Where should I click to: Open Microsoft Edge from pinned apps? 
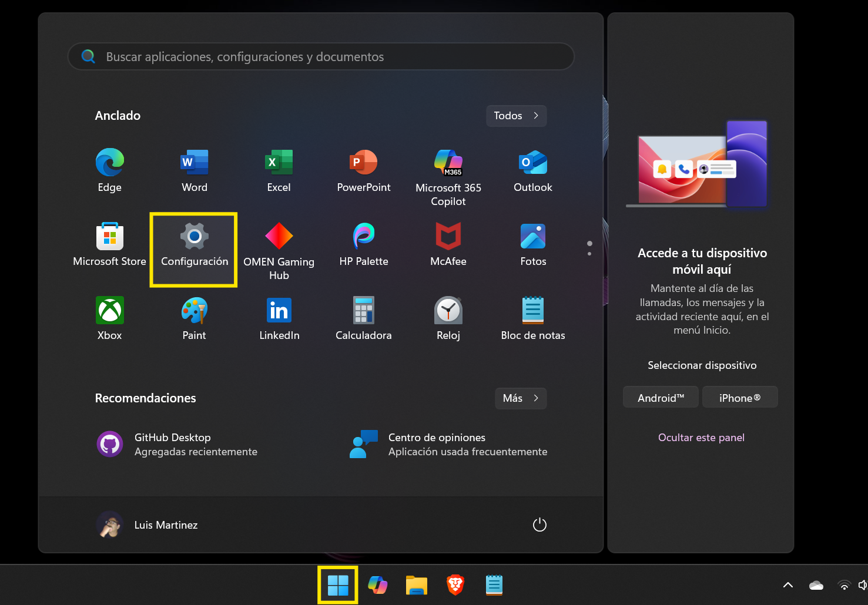pyautogui.click(x=109, y=170)
